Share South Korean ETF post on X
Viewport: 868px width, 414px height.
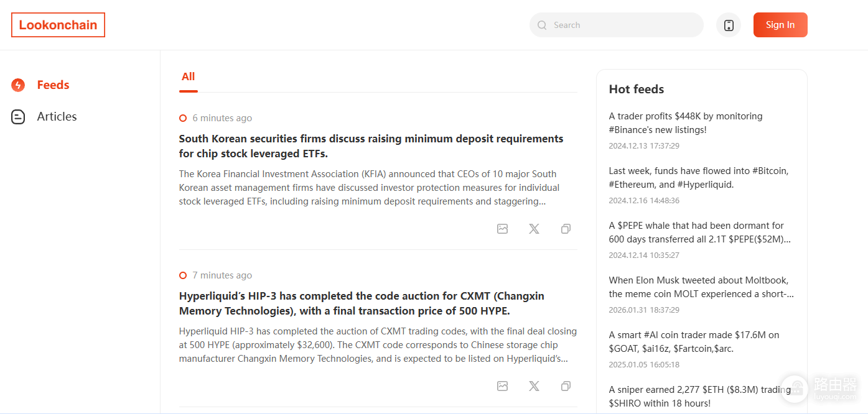click(x=534, y=229)
